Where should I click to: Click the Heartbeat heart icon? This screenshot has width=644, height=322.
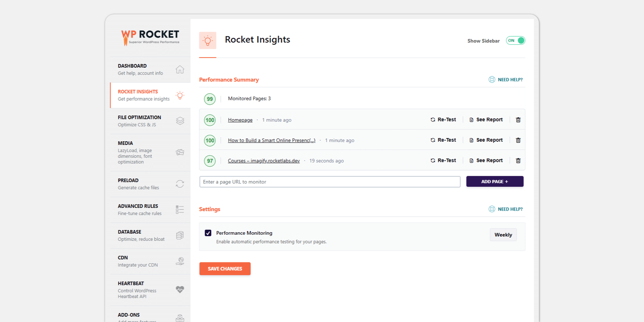tap(180, 289)
